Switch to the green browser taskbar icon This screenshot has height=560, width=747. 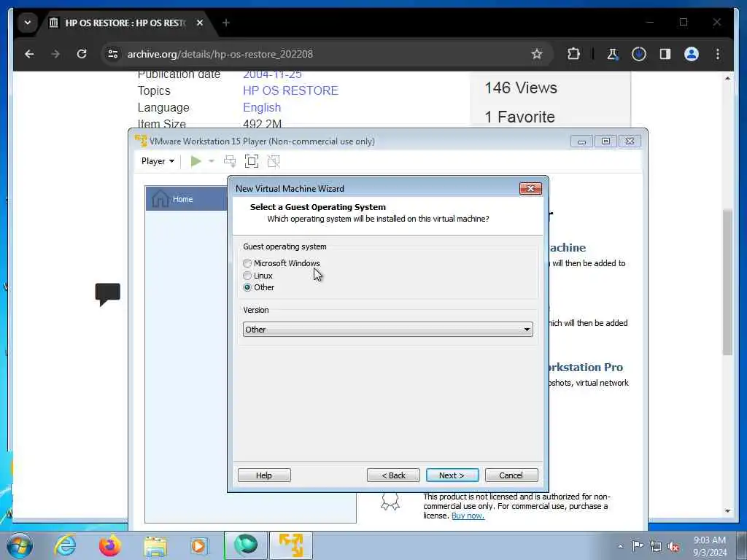245,545
